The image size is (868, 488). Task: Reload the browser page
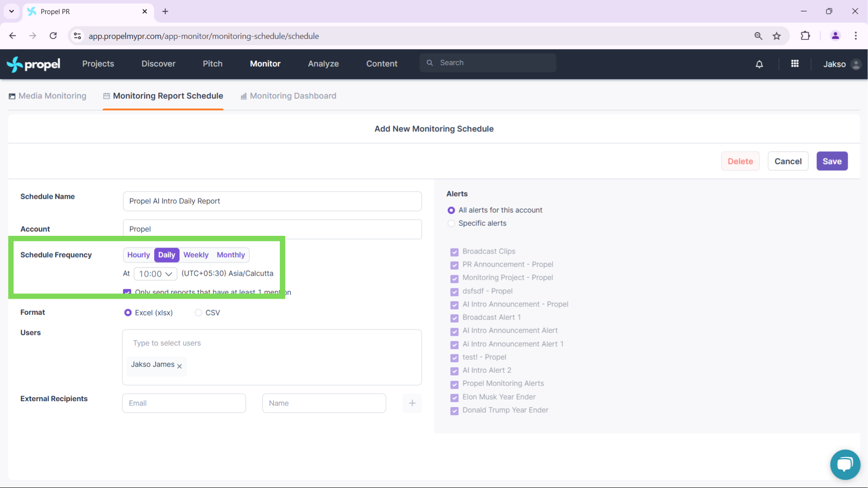pos(53,36)
